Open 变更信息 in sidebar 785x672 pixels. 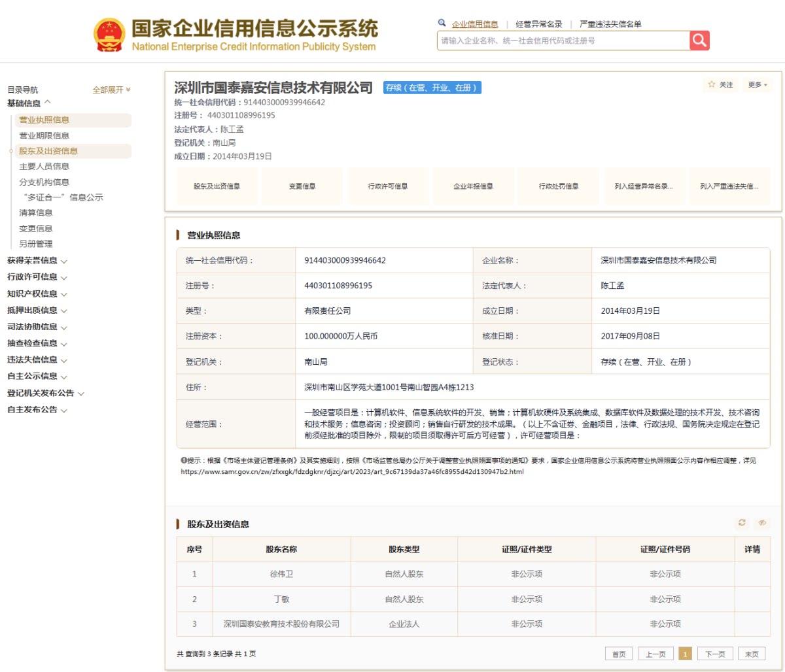coord(36,228)
